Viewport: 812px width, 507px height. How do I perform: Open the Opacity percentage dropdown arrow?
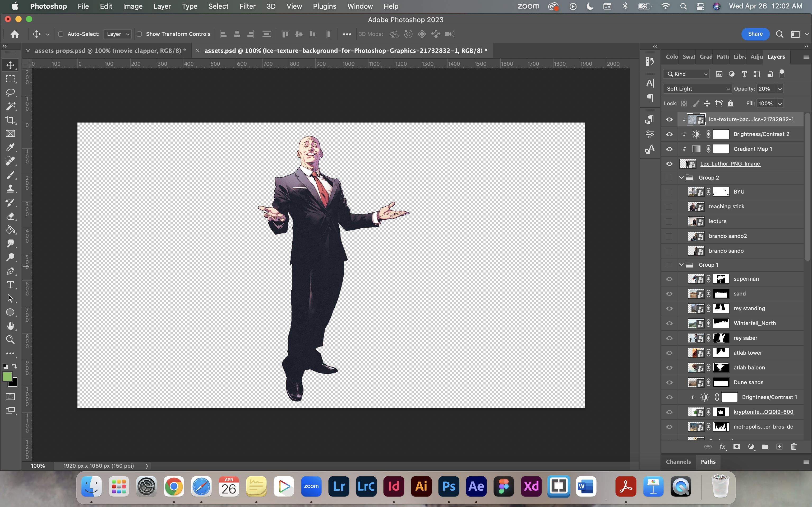click(780, 88)
